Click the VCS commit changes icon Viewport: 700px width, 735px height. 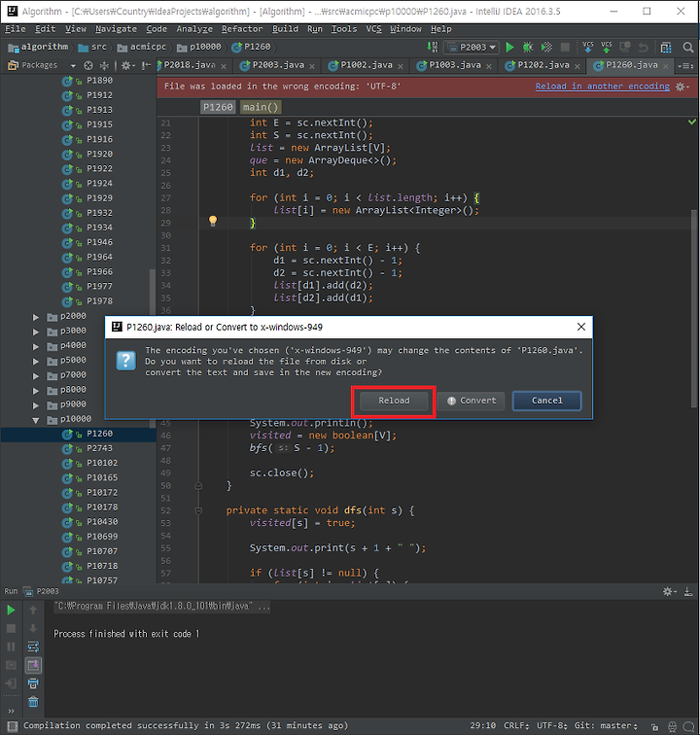[x=607, y=47]
